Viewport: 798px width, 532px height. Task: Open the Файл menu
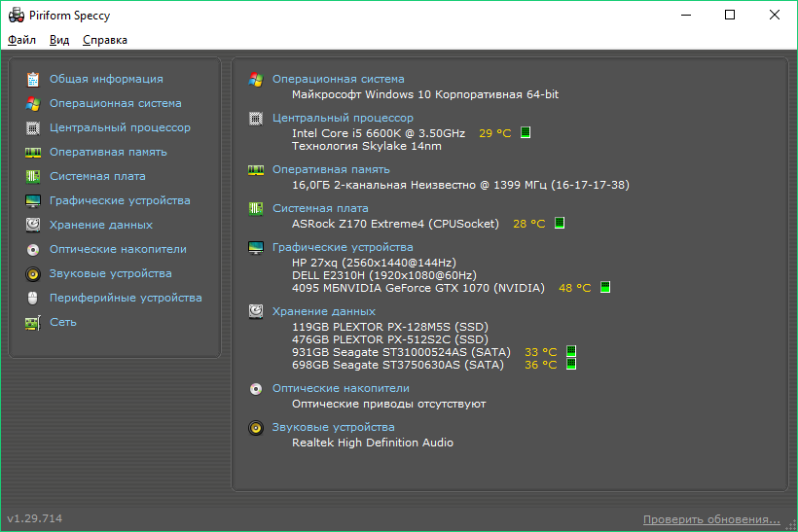[21, 40]
